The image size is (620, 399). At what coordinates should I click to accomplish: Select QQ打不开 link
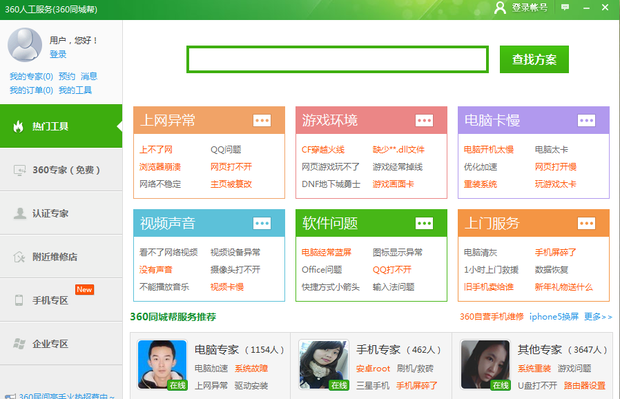tap(392, 270)
